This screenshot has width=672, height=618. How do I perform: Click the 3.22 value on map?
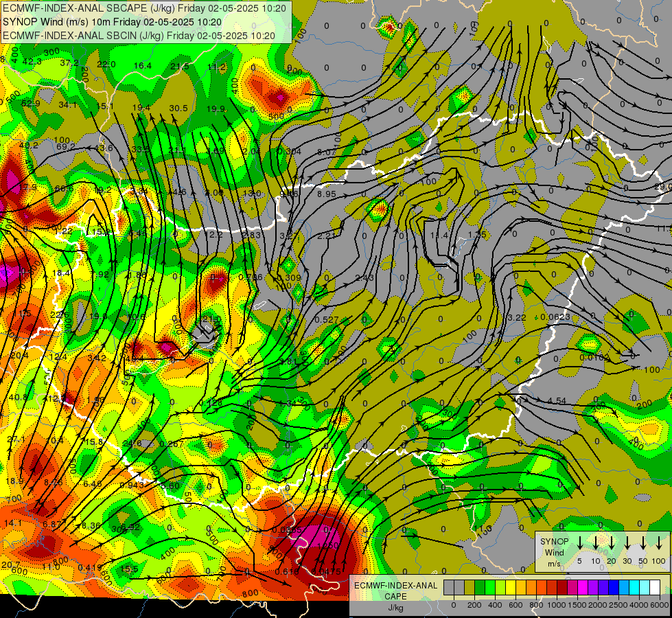(x=516, y=317)
